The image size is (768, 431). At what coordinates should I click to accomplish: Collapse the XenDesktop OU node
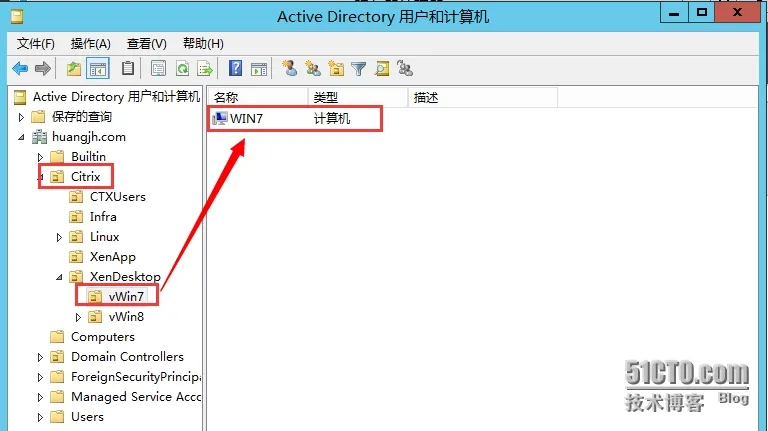tap(59, 277)
